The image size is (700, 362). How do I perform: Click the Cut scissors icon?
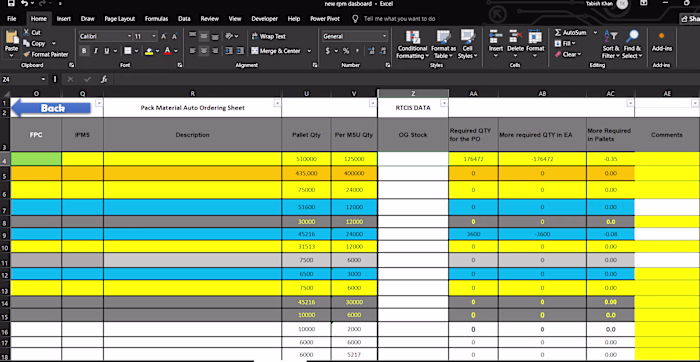27,33
